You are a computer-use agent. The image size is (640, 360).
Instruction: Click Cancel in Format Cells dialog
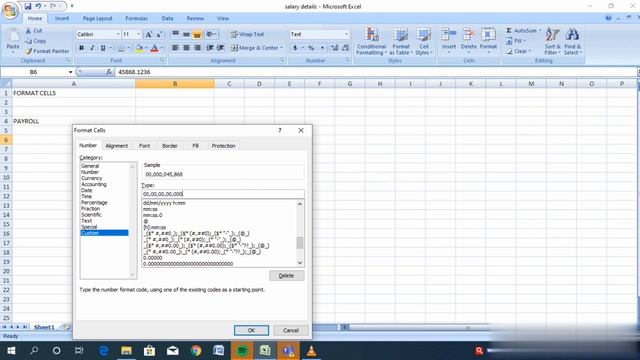(291, 330)
